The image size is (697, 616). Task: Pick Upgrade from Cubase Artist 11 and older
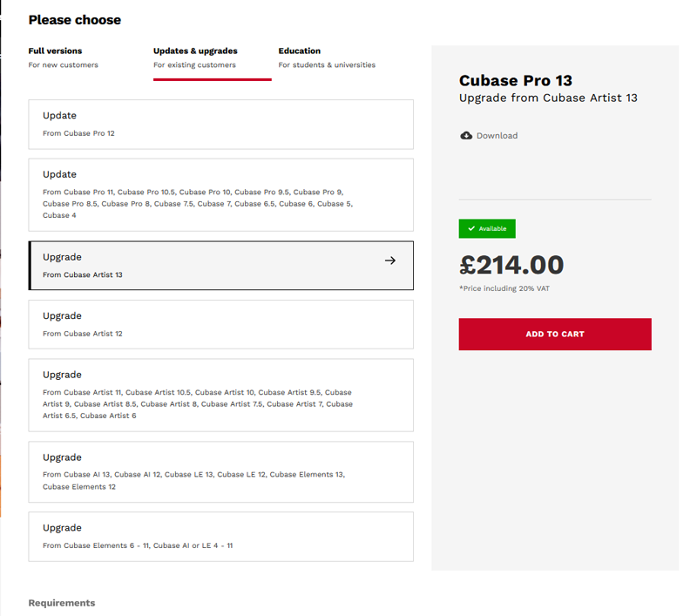(x=221, y=395)
